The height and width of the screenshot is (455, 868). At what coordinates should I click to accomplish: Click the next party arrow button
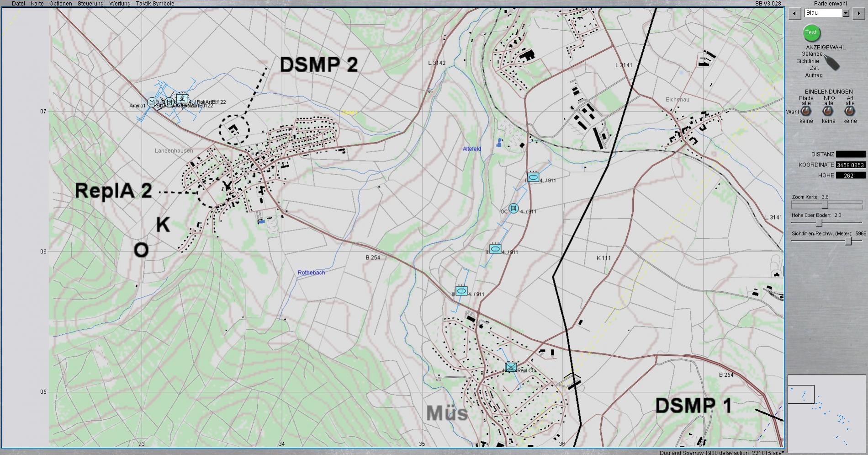pos(858,13)
